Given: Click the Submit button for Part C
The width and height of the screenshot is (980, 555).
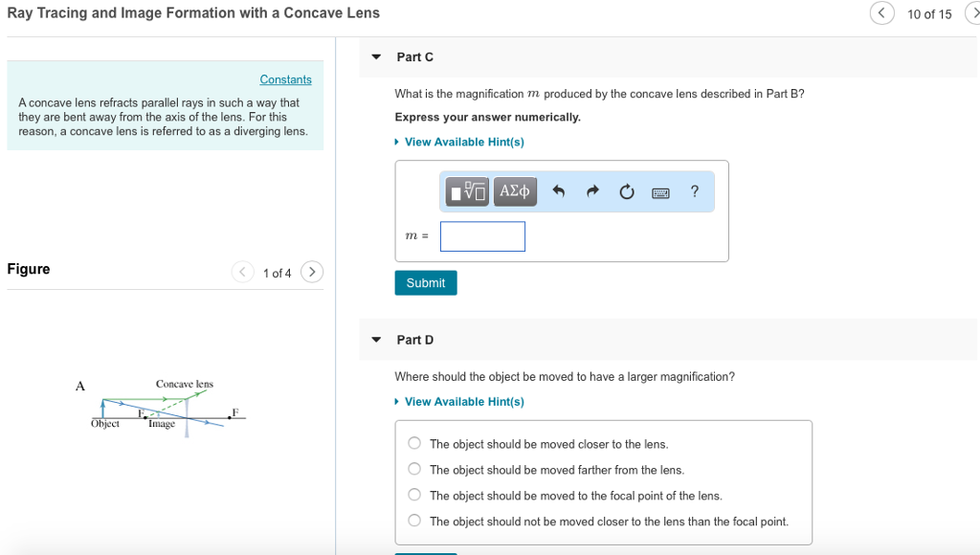Looking at the screenshot, I should point(426,282).
